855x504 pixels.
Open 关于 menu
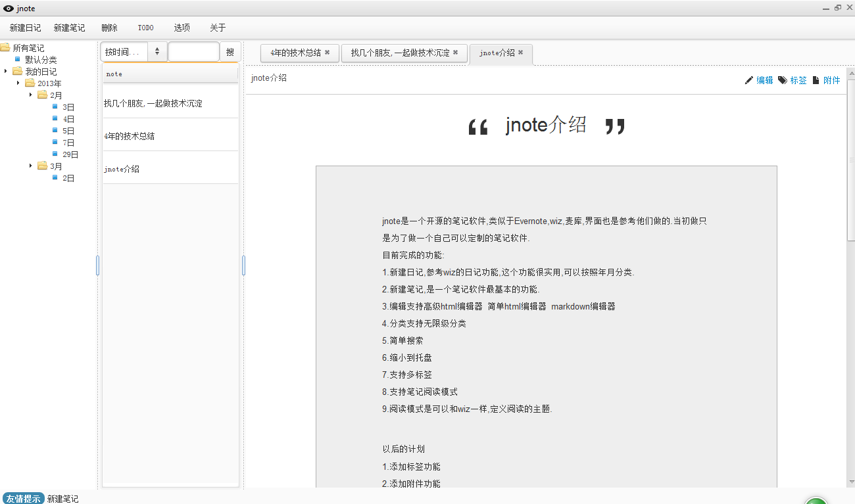(218, 28)
